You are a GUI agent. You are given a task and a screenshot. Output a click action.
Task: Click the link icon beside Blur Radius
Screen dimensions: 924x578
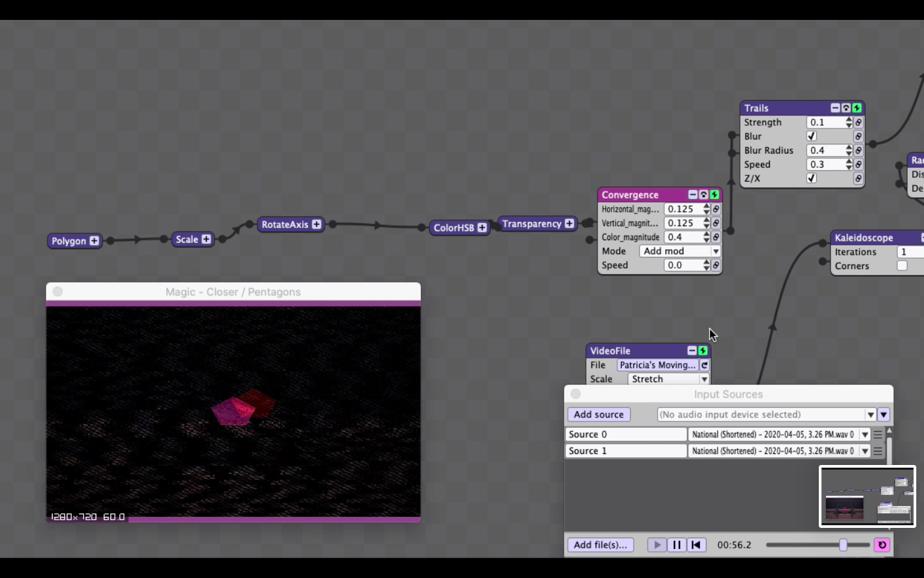point(859,150)
